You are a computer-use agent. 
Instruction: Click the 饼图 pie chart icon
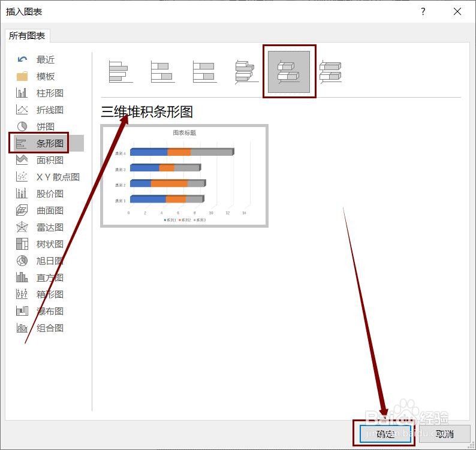click(x=22, y=126)
